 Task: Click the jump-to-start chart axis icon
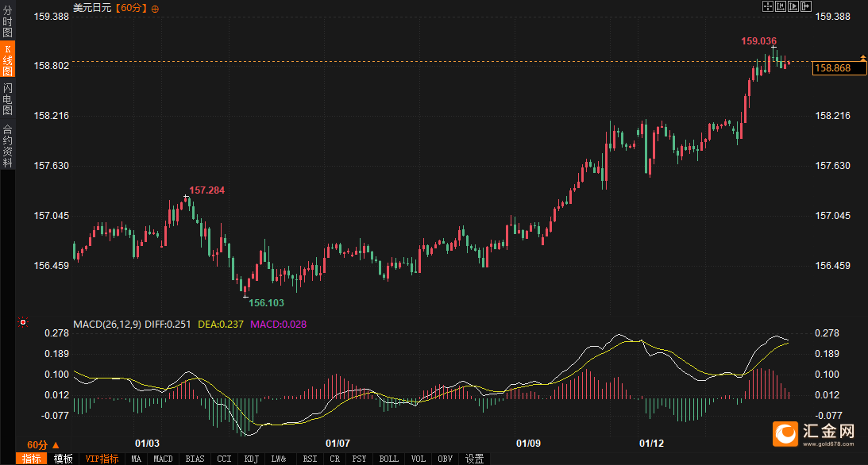782,6
